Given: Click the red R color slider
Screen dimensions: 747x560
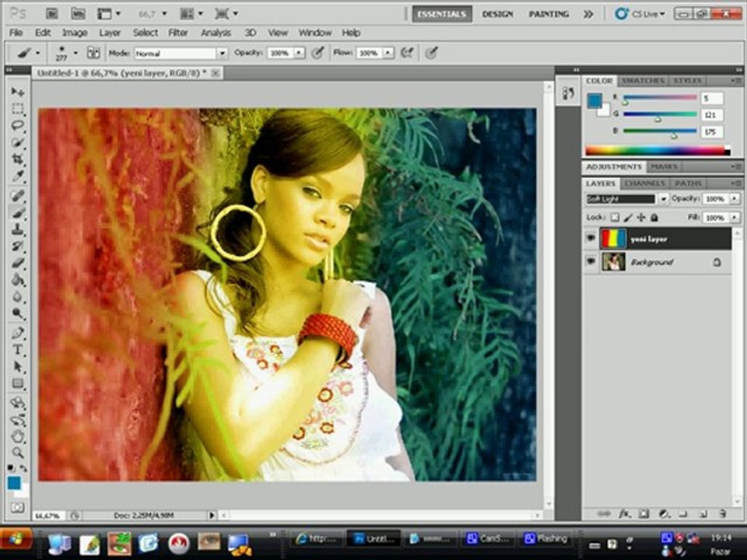Looking at the screenshot, I should [660, 98].
